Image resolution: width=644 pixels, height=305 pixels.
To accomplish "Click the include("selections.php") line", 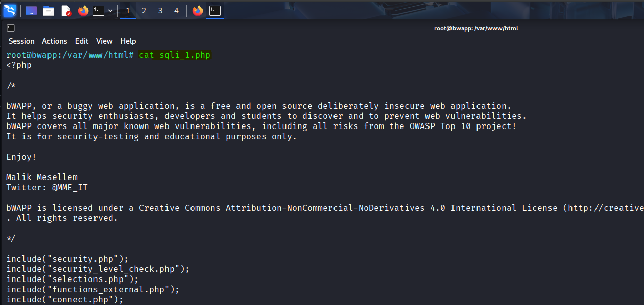I will (73, 279).
